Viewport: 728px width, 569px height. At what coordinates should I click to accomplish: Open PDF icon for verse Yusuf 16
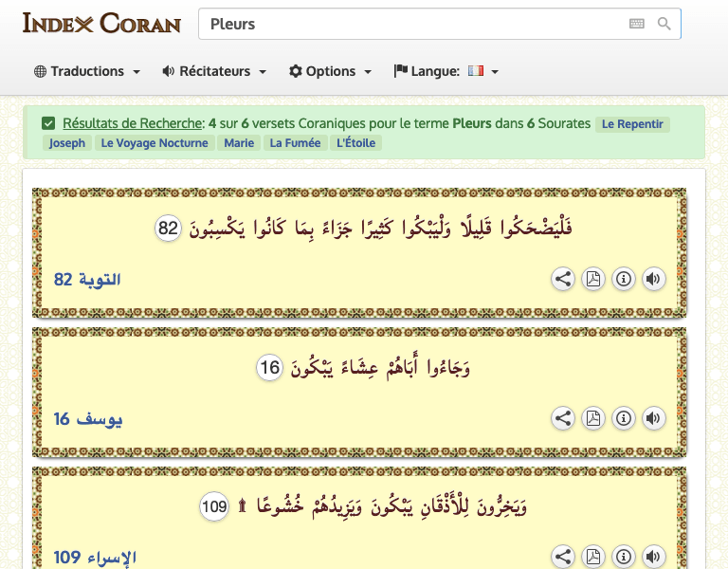pos(593,417)
